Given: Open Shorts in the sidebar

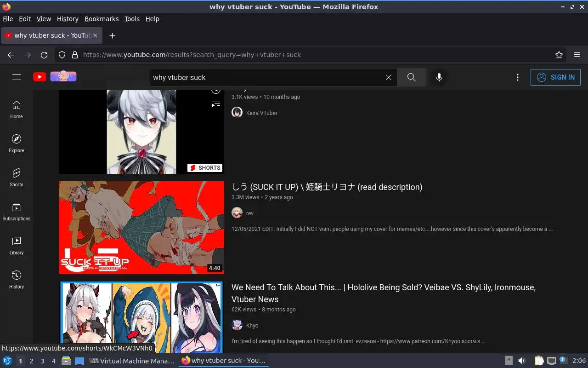Looking at the screenshot, I should pyautogui.click(x=17, y=178).
